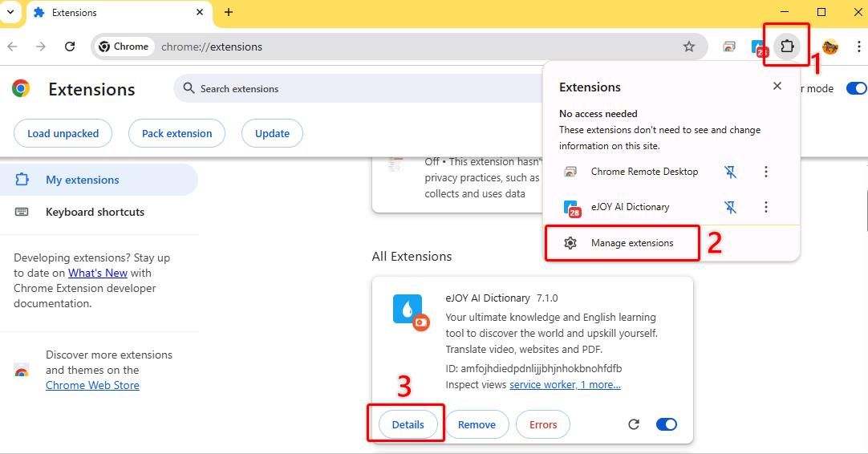Viewport: 868px width, 454px height.
Task: Click the eJOY AI Dictionary toolbar icon
Action: 759,47
